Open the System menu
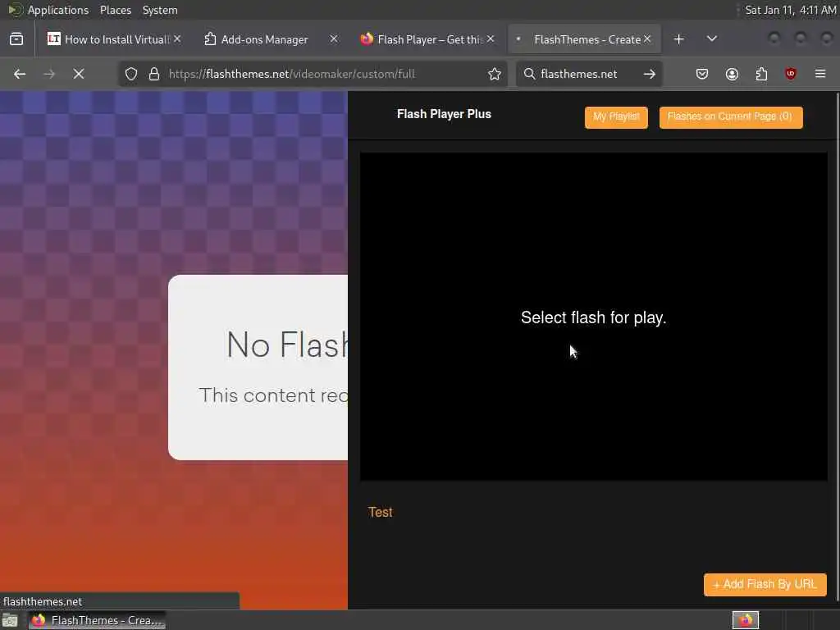This screenshot has height=630, width=840. [x=160, y=10]
